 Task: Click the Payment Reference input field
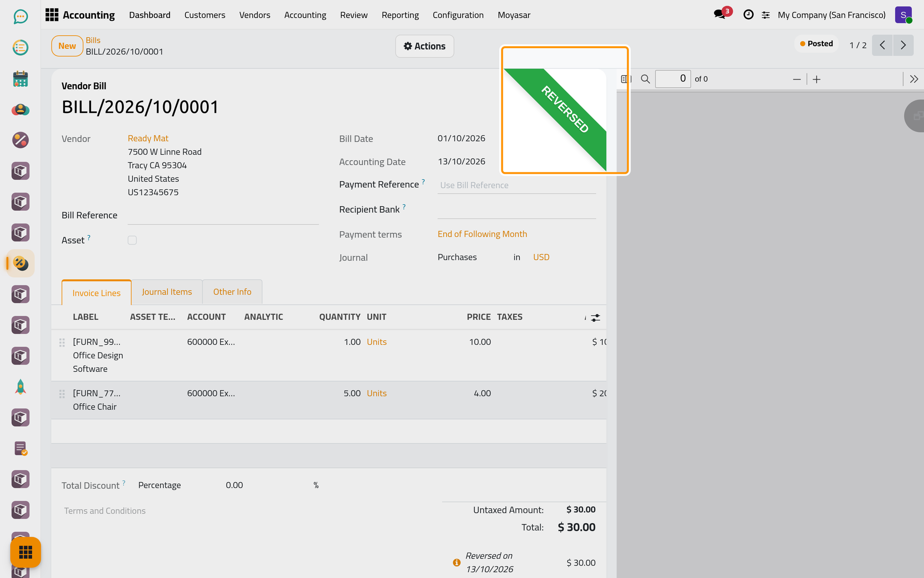pyautogui.click(x=516, y=185)
